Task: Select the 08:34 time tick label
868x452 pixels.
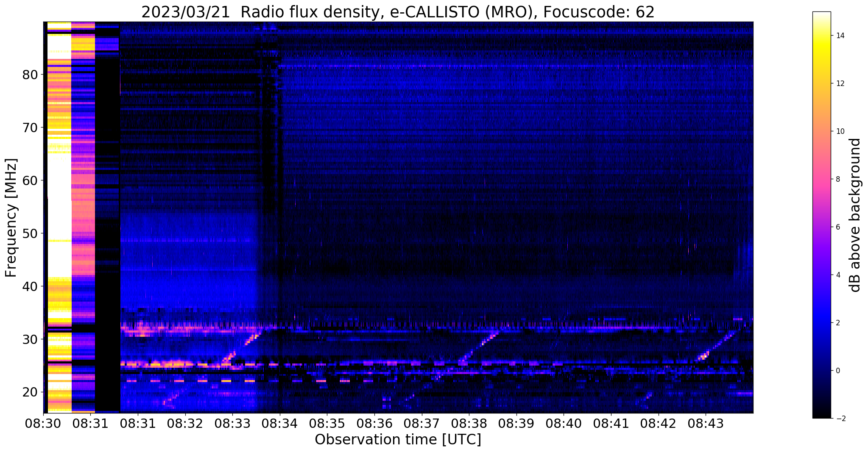Action: coord(279,423)
